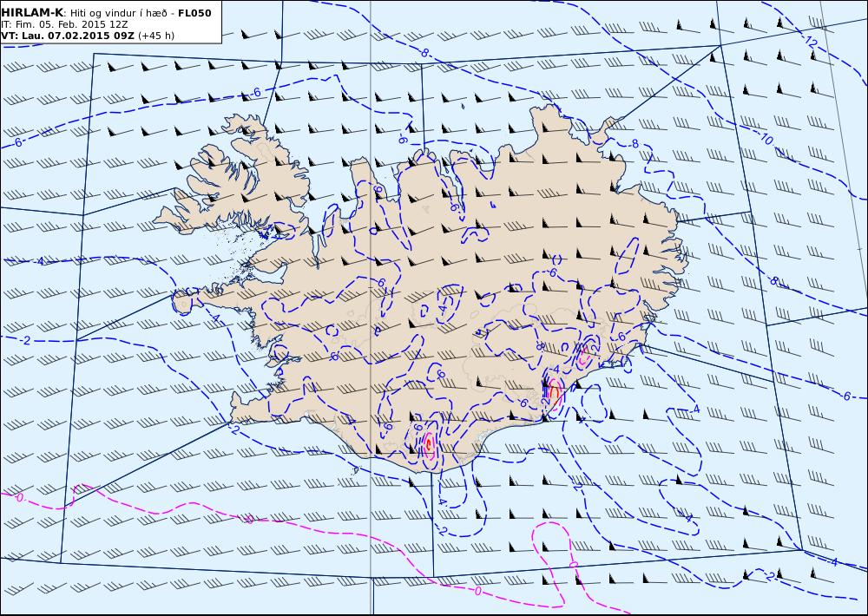Click the HIRLAM-K model title text
The width and height of the screenshot is (868, 616).
pos(33,13)
